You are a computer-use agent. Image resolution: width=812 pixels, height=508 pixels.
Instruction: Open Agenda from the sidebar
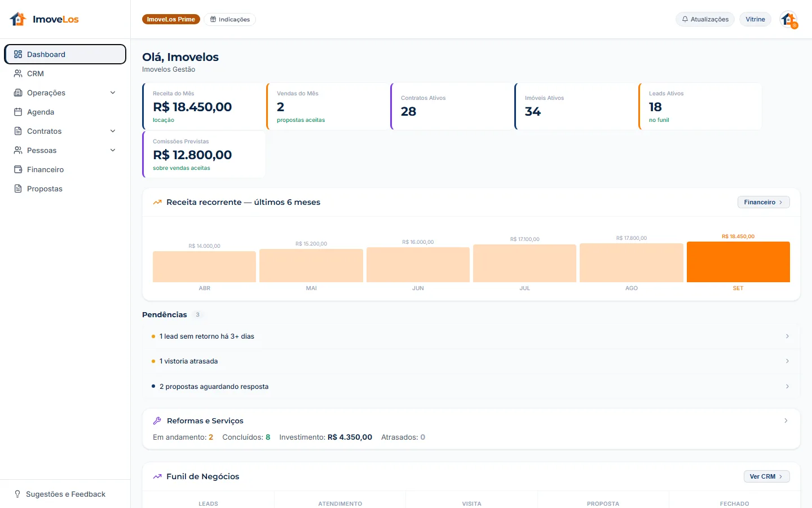[65, 112]
